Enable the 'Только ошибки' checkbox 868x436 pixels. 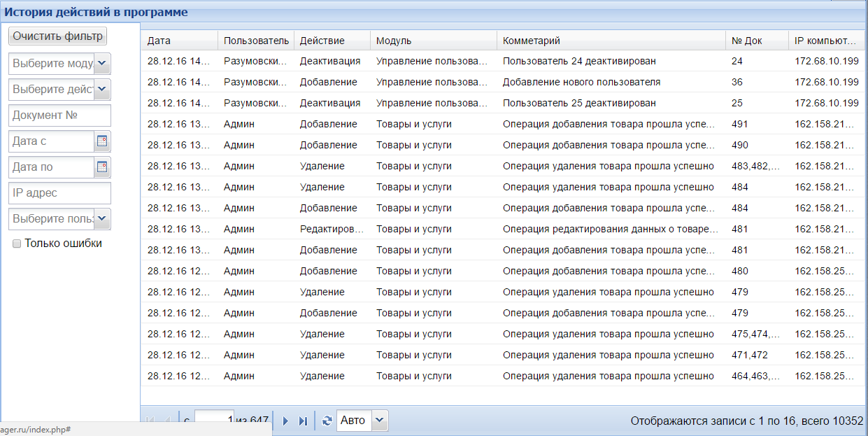pyautogui.click(x=17, y=244)
